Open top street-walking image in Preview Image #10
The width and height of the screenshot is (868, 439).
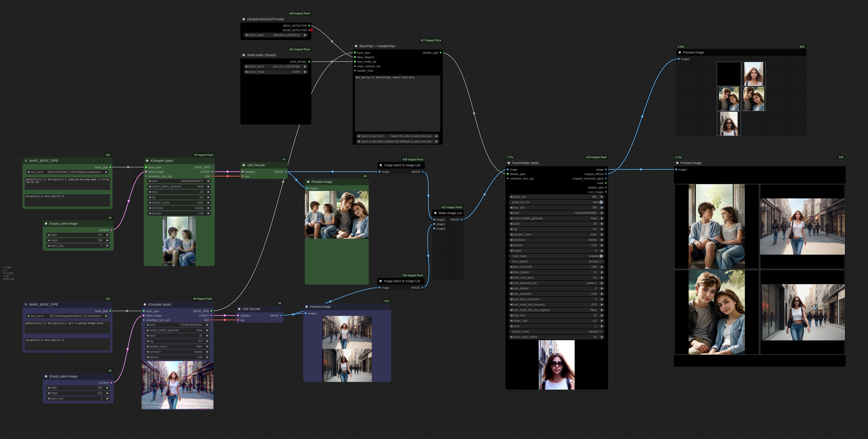tap(347, 332)
